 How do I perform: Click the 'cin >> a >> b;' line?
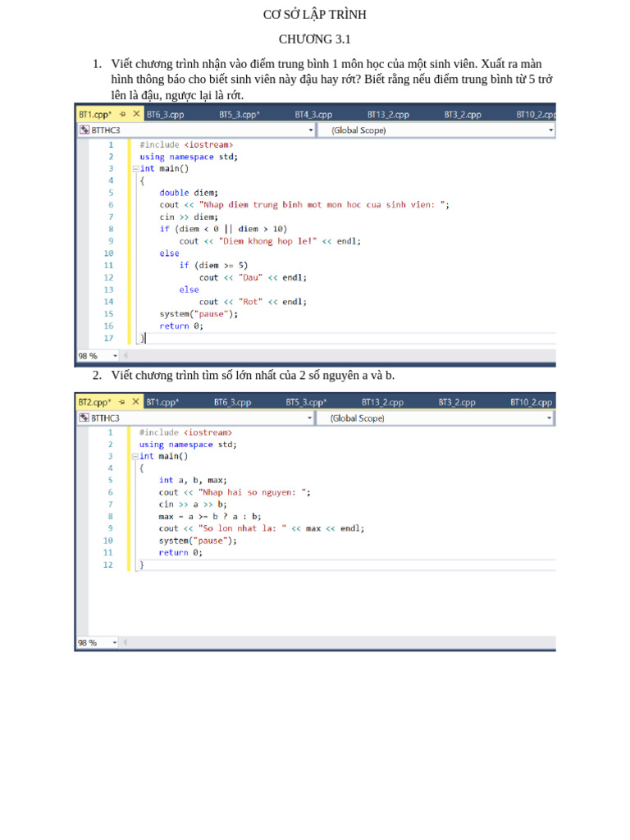point(193,504)
